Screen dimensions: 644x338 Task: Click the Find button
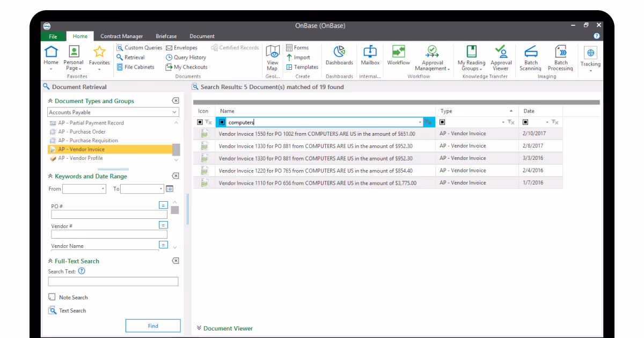(x=153, y=326)
